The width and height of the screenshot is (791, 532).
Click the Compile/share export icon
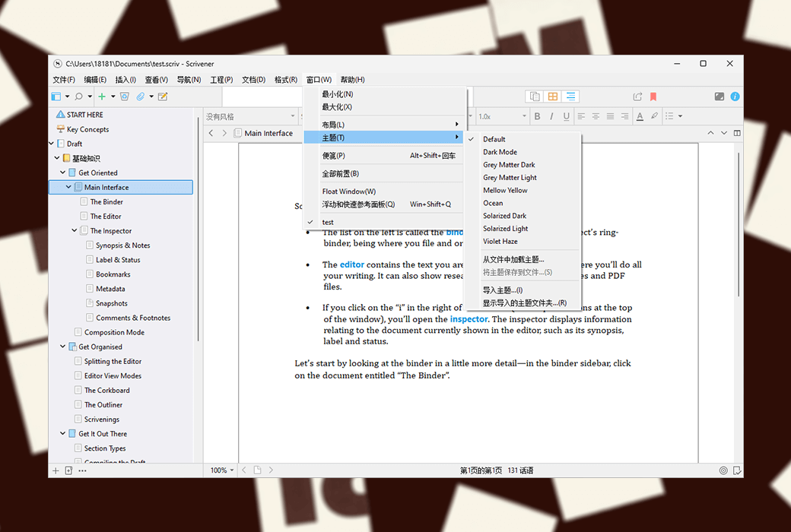[637, 97]
